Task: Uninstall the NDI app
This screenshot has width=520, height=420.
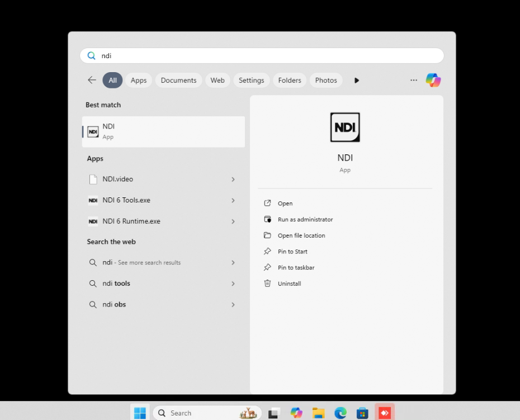Action: (289, 284)
